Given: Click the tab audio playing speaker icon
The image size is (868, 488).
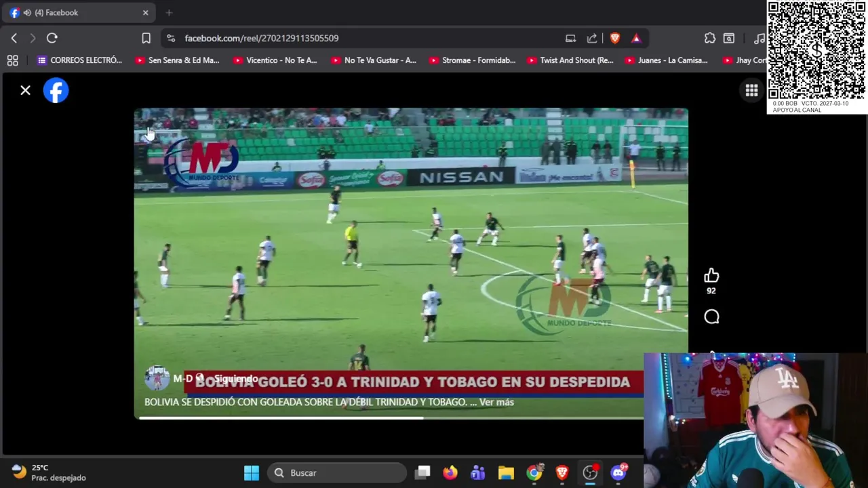Looking at the screenshot, I should point(27,12).
